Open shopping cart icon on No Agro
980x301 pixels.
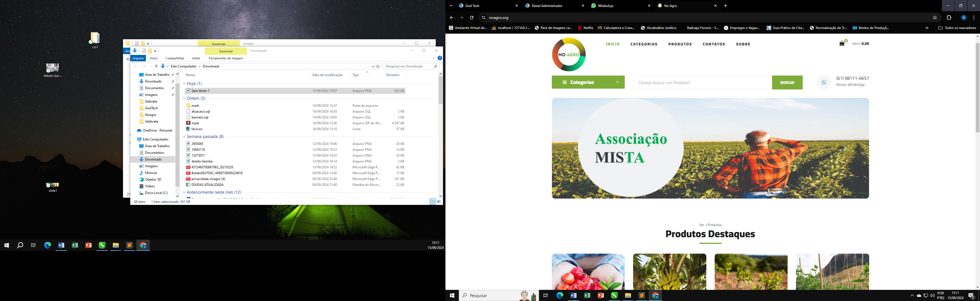tap(842, 43)
